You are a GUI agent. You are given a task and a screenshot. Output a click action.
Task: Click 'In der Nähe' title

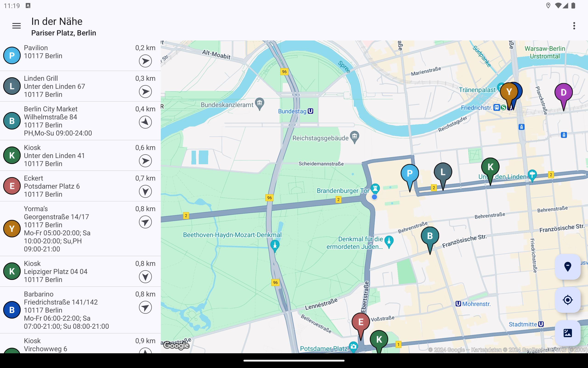57,21
